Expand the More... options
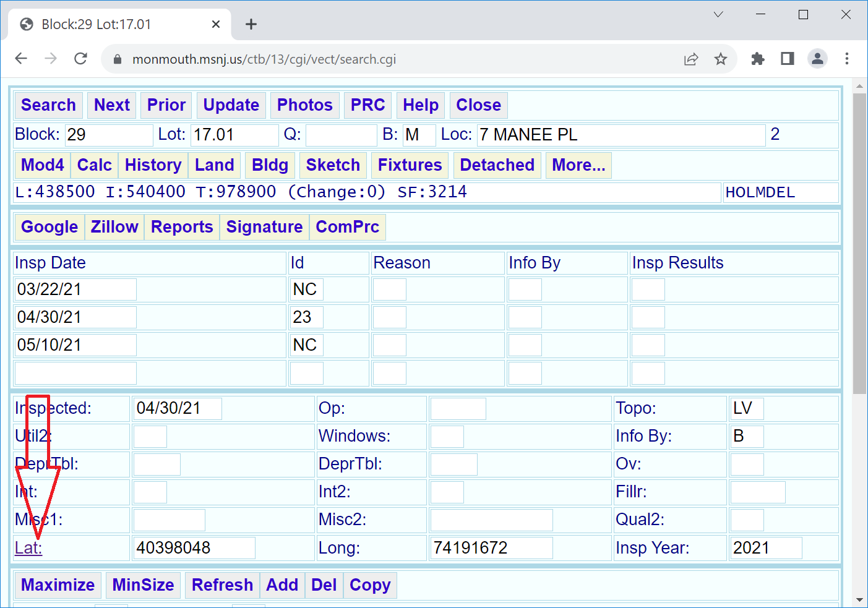This screenshot has height=608, width=868. 578,165
